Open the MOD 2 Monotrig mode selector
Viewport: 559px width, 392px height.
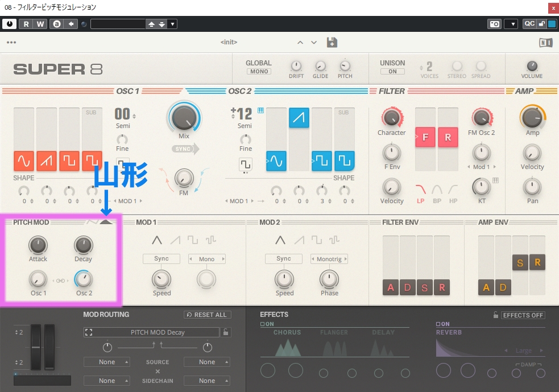tap(329, 259)
